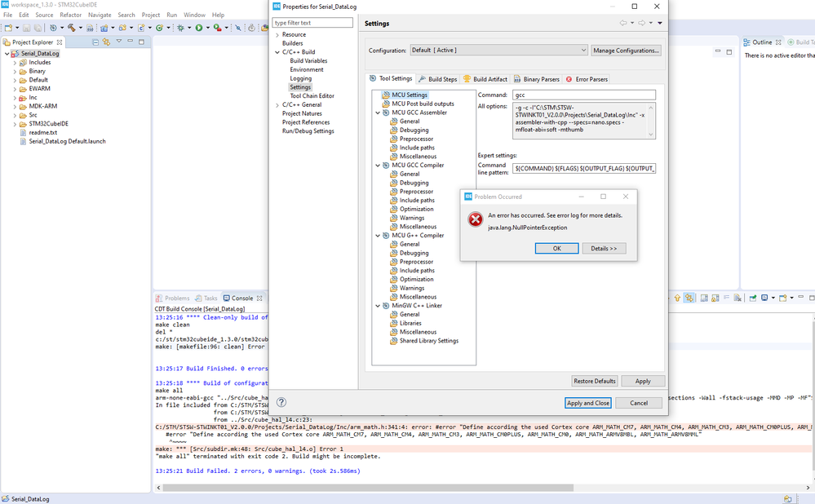This screenshot has width=815, height=504.
Task: Expand the Src folder in Project Explorer
Action: pos(15,115)
